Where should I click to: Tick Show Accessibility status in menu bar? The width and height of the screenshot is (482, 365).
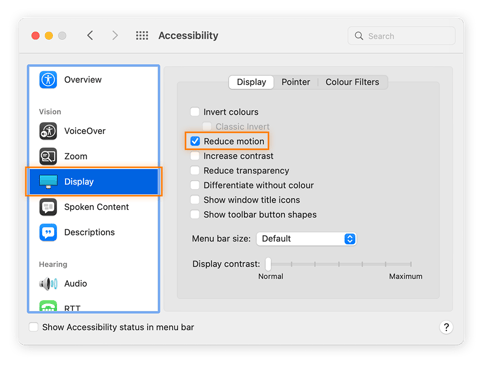point(33,327)
